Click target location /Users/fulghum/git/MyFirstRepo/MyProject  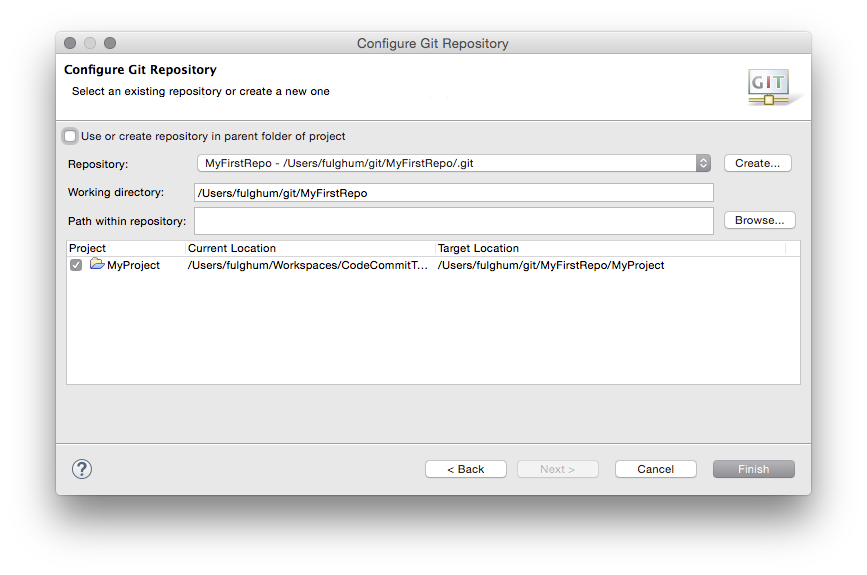coord(551,265)
